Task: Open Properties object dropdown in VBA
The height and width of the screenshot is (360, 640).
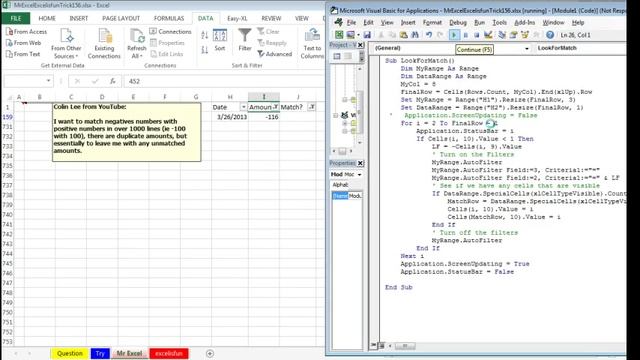Action: pos(360,175)
